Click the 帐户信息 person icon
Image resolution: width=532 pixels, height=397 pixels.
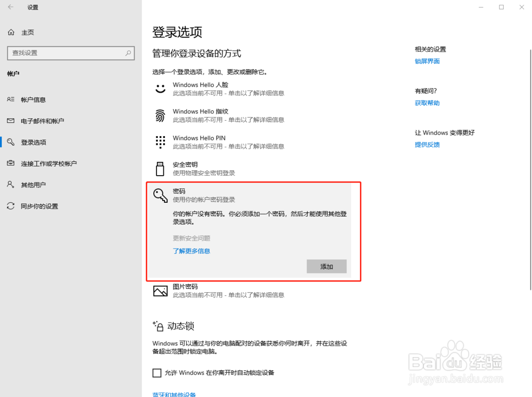click(x=11, y=99)
